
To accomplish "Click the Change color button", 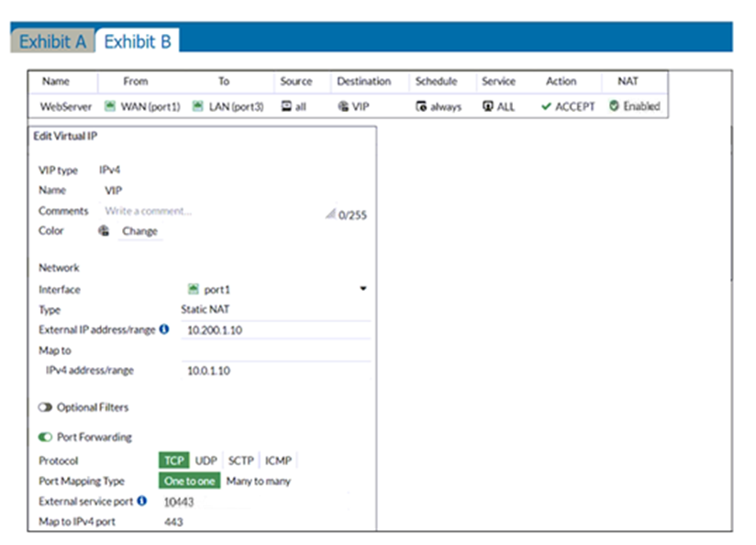I will (139, 231).
